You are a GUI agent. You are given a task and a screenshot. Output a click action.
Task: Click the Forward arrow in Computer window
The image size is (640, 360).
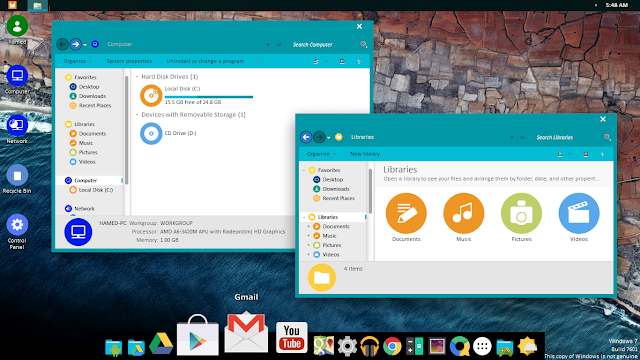pos(76,44)
